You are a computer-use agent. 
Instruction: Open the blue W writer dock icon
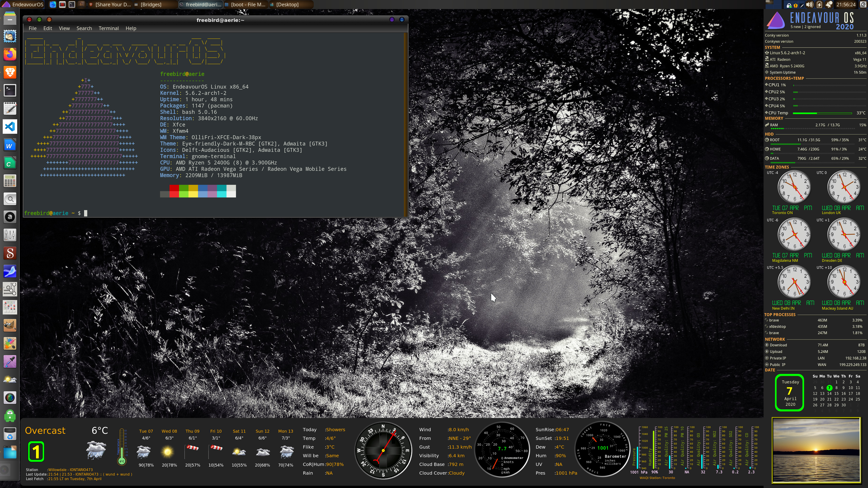point(10,145)
